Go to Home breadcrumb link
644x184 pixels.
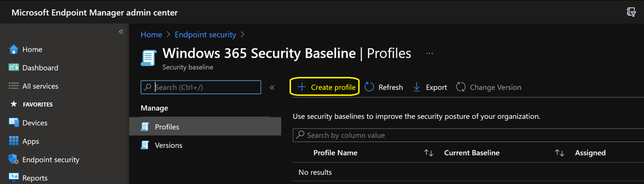(151, 35)
